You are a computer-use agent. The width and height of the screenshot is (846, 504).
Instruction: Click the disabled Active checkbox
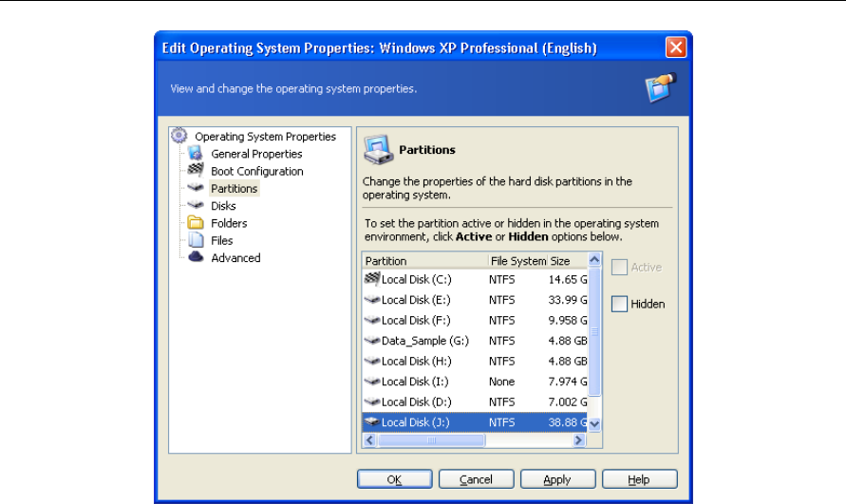point(619,267)
